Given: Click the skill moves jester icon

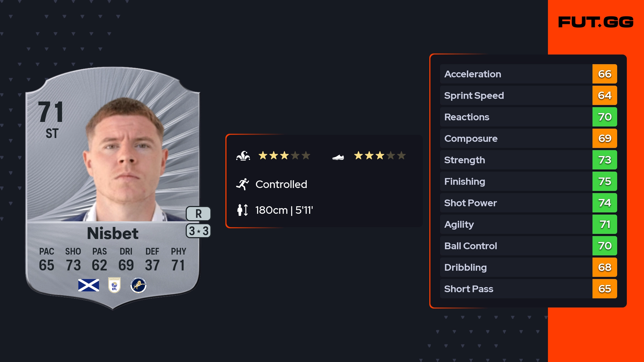Looking at the screenshot, I should 243,156.
